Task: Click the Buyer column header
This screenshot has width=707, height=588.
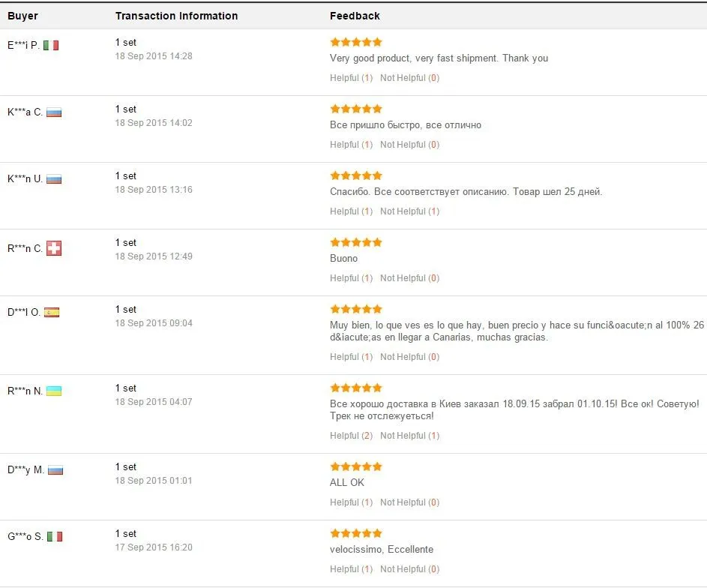Action: tap(22, 16)
